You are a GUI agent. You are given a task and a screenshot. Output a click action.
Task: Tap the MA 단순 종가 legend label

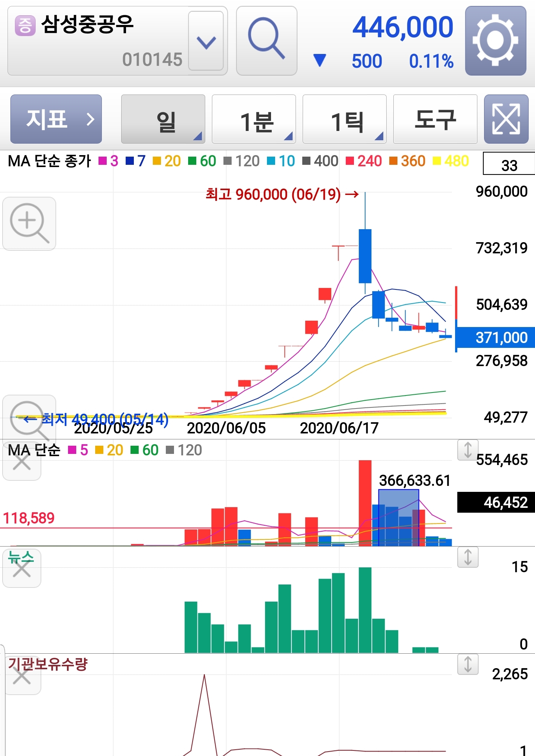tap(49, 161)
